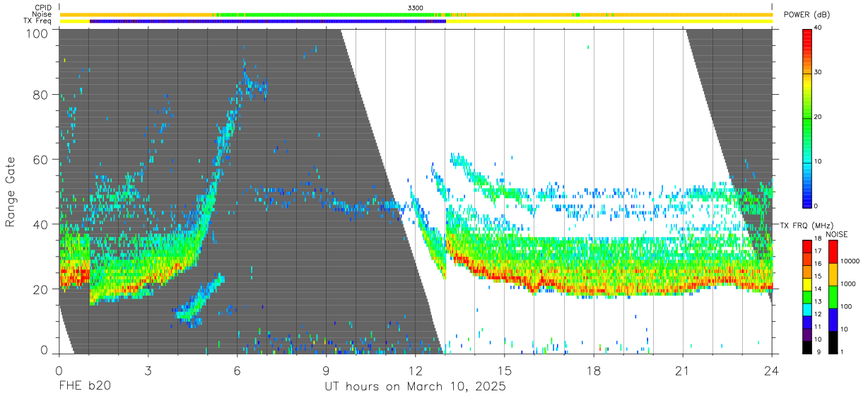The height and width of the screenshot is (401, 868).
Task: Click the 1000 label on NOISE legend
Action: tap(849, 284)
